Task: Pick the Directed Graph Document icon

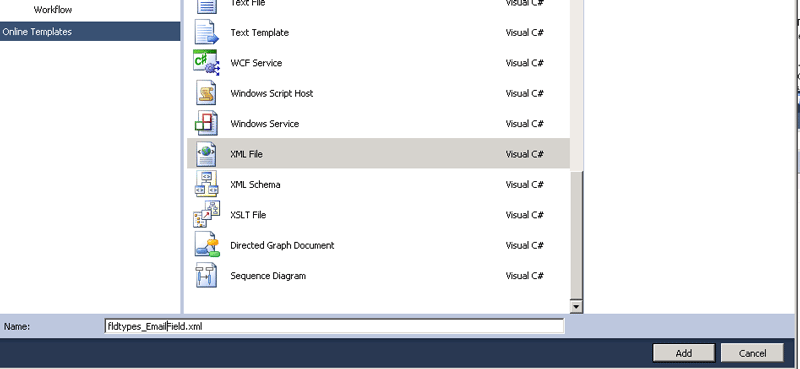Action: pos(206,245)
